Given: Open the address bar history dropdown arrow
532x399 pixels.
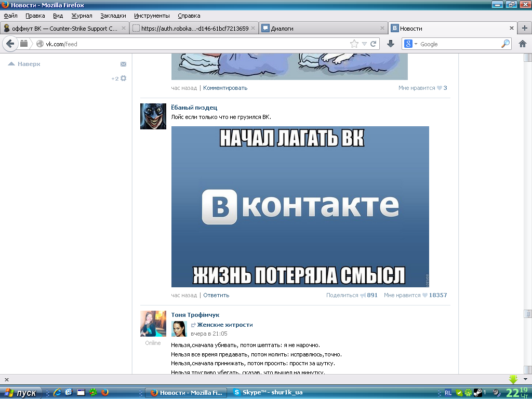Looking at the screenshot, I should click(x=364, y=44).
